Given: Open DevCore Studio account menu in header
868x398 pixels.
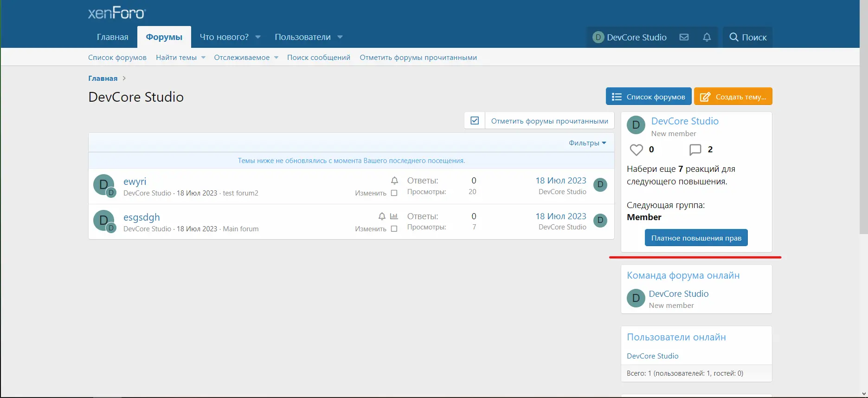Looking at the screenshot, I should (x=630, y=37).
